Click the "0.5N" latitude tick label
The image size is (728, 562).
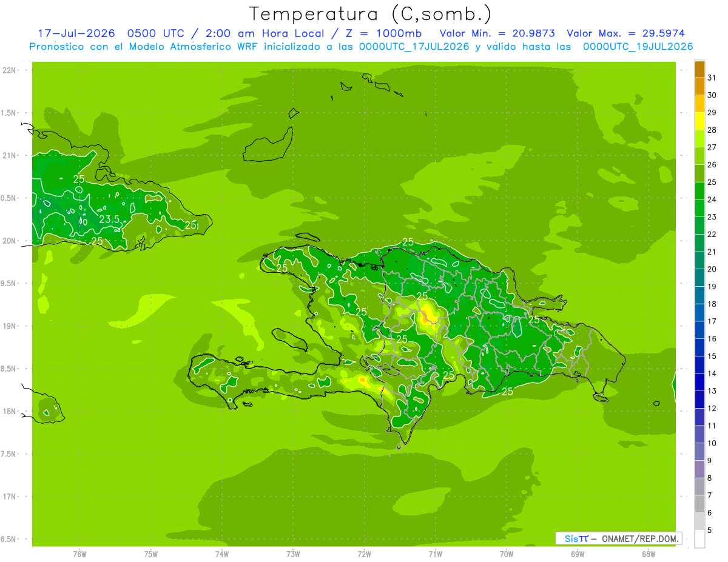[x=10, y=198]
